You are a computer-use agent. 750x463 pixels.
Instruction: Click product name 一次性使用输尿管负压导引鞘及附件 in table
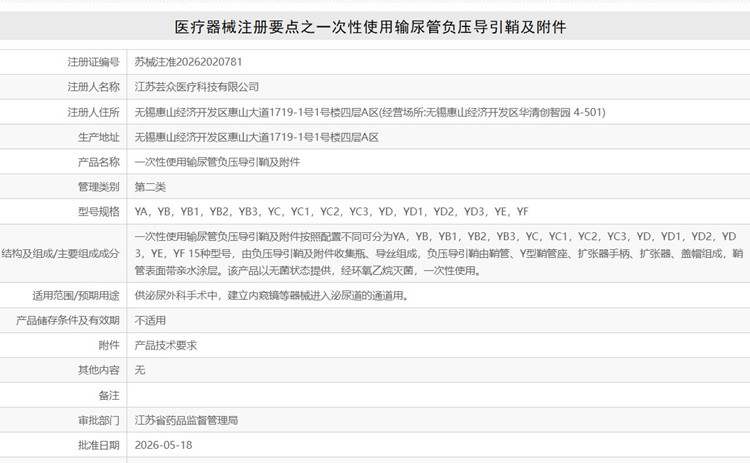point(217,162)
